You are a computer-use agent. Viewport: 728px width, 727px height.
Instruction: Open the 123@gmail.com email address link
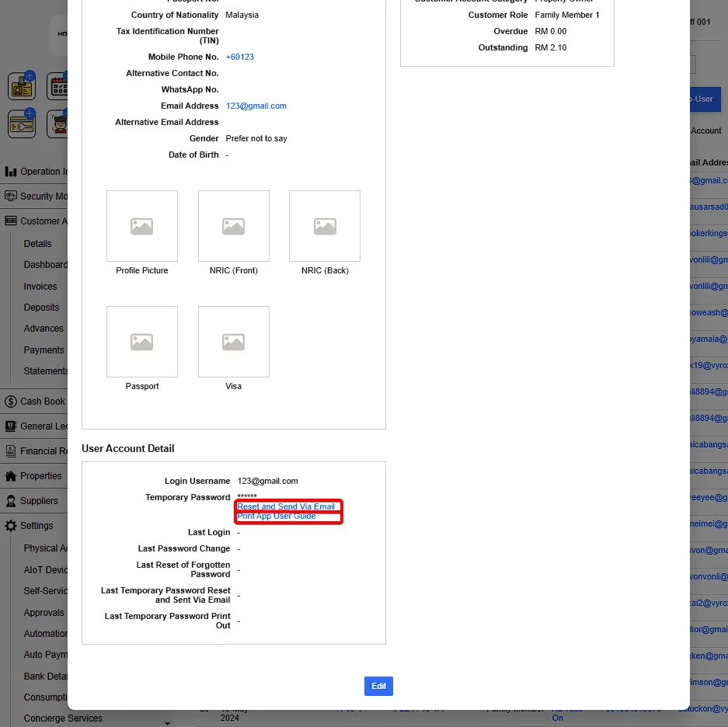pos(256,106)
